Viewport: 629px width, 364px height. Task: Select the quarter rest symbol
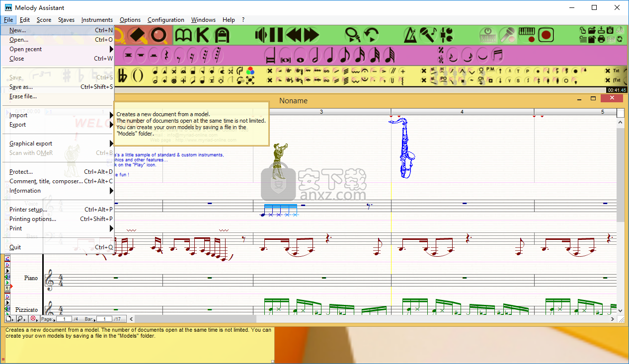[167, 55]
